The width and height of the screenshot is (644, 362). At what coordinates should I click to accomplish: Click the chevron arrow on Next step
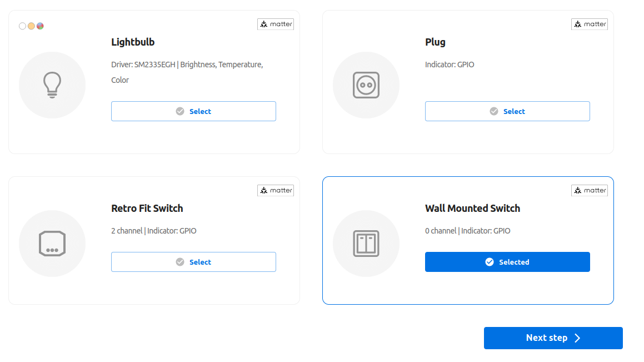pyautogui.click(x=577, y=338)
